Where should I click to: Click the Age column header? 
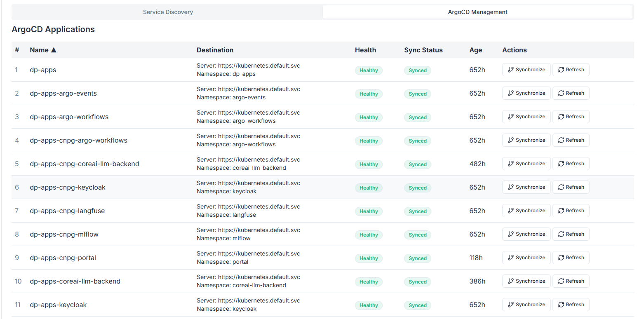(475, 50)
